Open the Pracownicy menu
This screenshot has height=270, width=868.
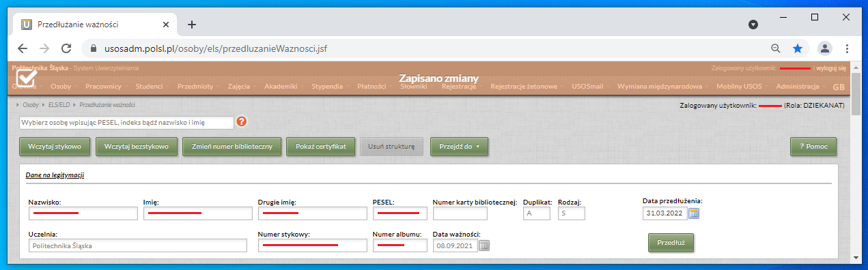103,87
